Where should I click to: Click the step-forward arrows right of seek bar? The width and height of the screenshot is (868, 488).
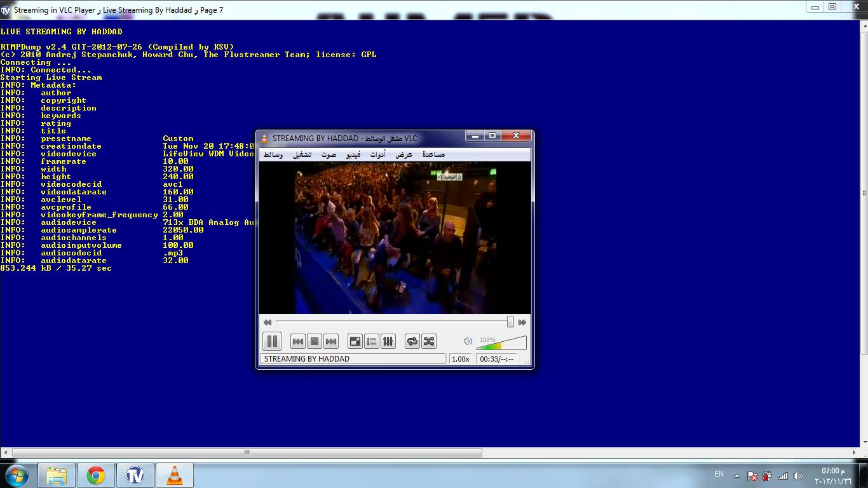pyautogui.click(x=522, y=322)
